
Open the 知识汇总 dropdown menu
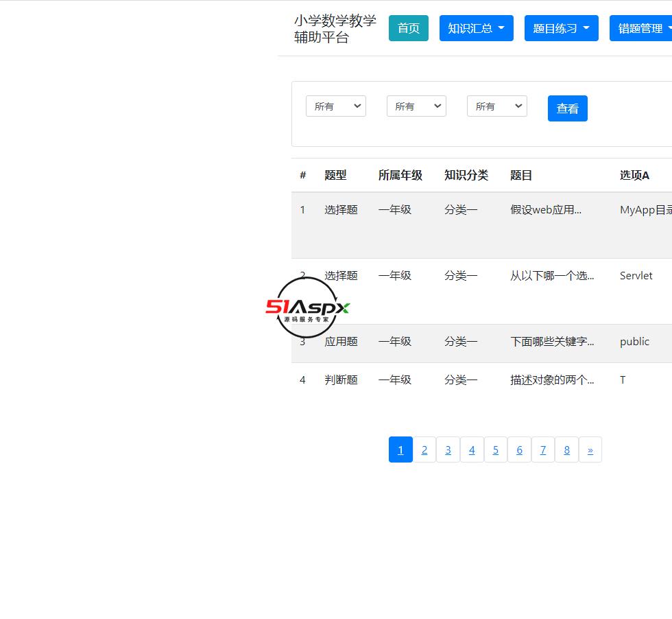(476, 28)
